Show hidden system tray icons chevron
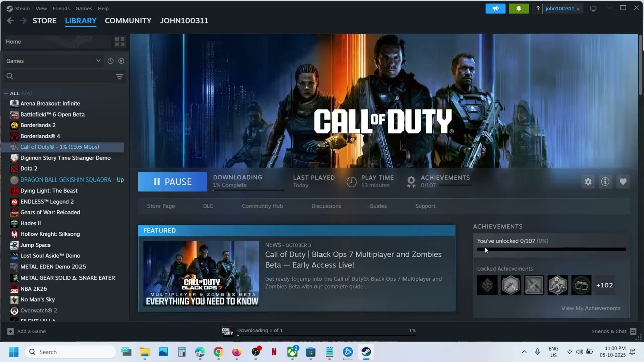644x362 pixels. click(x=524, y=352)
